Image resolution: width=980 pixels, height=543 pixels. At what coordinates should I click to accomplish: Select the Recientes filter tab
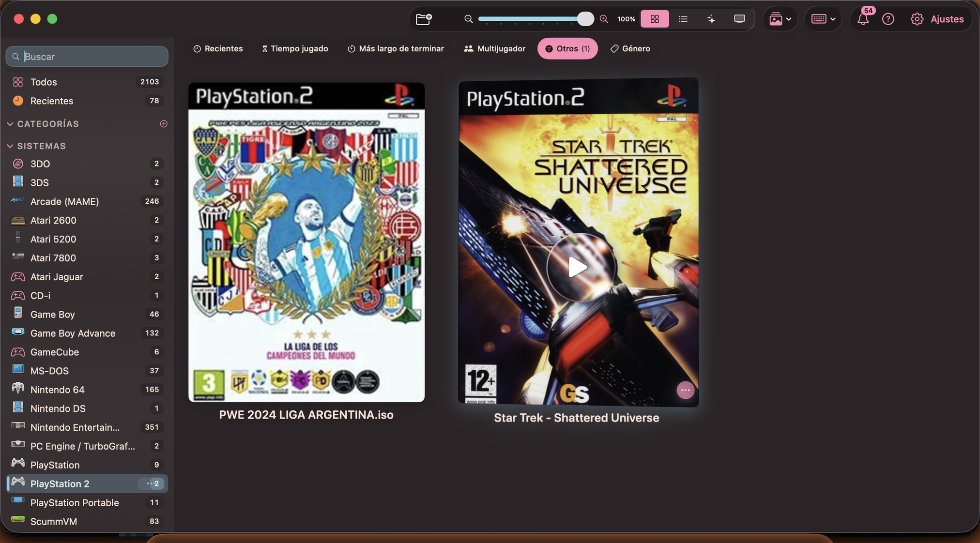point(218,48)
